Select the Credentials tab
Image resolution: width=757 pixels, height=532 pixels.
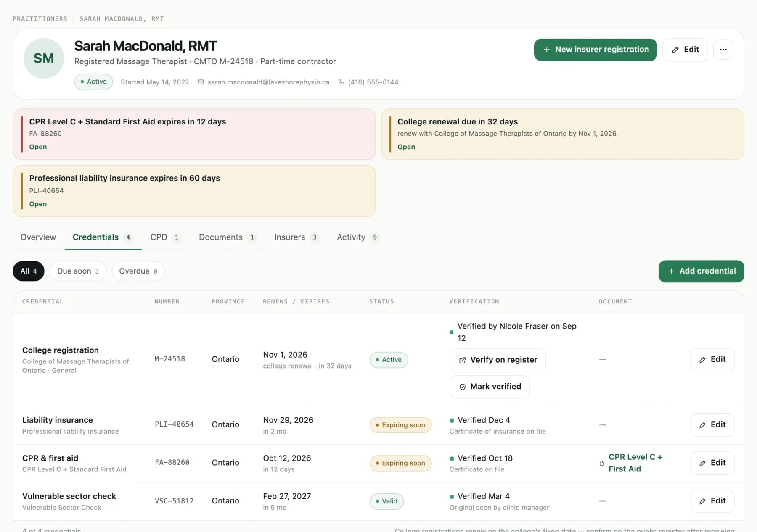pyautogui.click(x=103, y=237)
